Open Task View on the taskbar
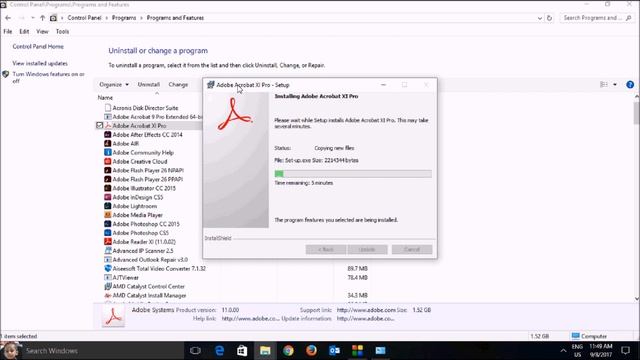This screenshot has height=360, width=640. pyautogui.click(x=196, y=351)
